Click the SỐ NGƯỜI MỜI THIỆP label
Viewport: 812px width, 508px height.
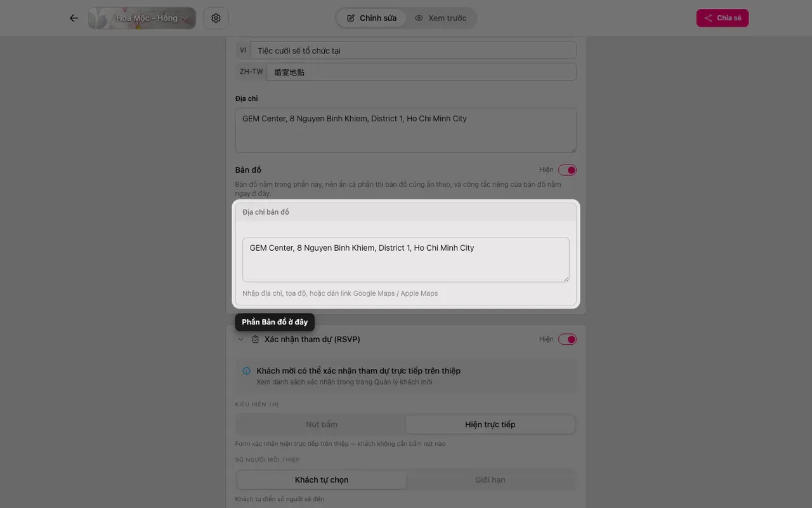[268, 460]
